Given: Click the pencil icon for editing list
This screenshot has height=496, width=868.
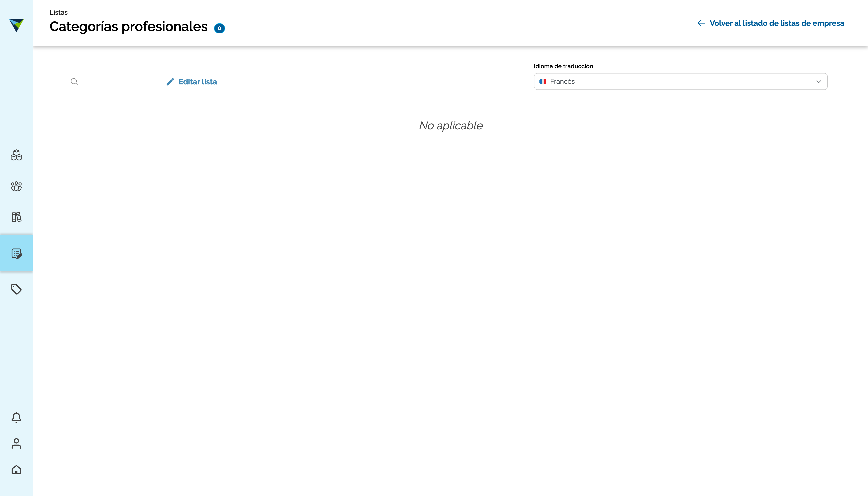Looking at the screenshot, I should coord(170,82).
